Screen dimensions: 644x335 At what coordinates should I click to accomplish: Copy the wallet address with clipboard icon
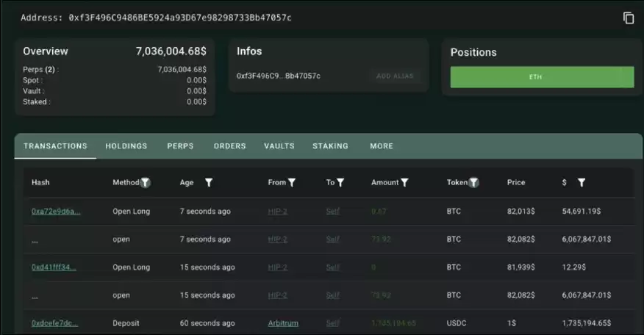(x=629, y=18)
